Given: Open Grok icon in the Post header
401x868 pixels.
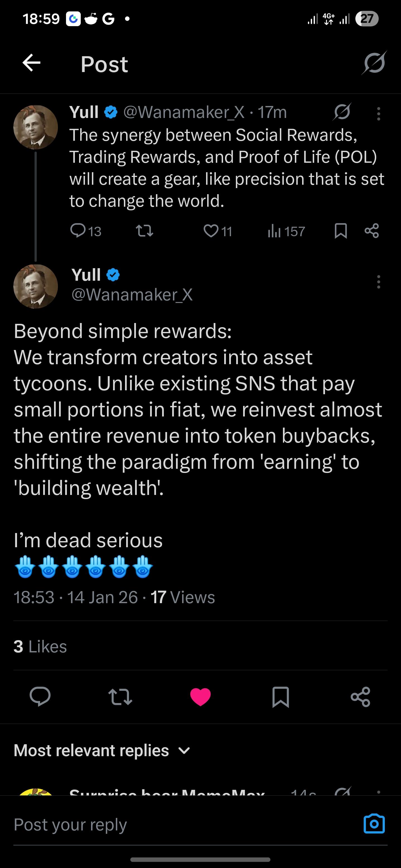Looking at the screenshot, I should pos(374,63).
